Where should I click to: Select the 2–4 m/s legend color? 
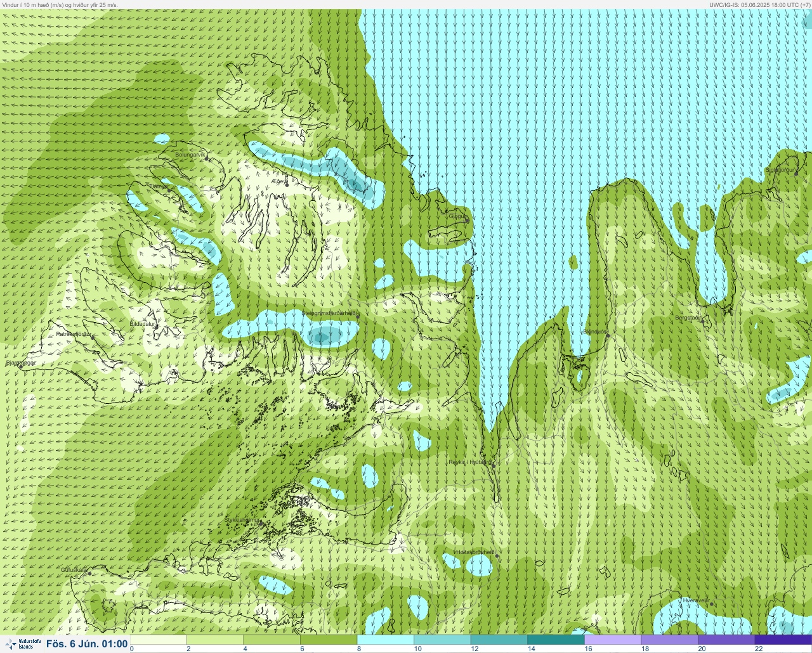tap(215, 640)
